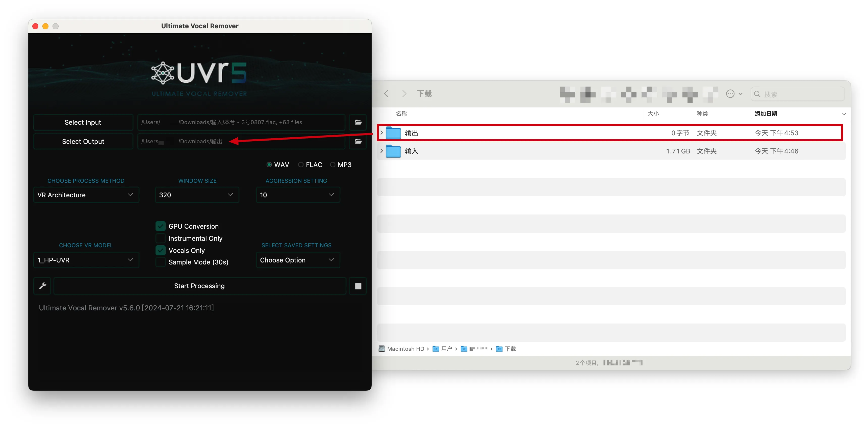Click 下载 in the Finder path bar
The height and width of the screenshot is (428, 868).
[x=506, y=349]
